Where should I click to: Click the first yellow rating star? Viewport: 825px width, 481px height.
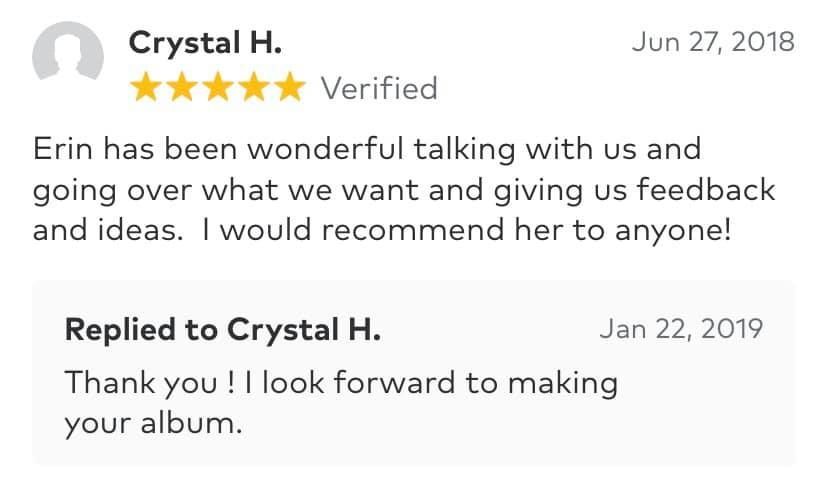pos(147,89)
